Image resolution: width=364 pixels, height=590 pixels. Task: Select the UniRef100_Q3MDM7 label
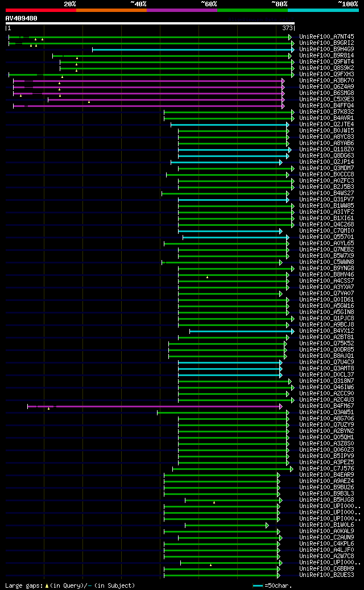(326, 168)
